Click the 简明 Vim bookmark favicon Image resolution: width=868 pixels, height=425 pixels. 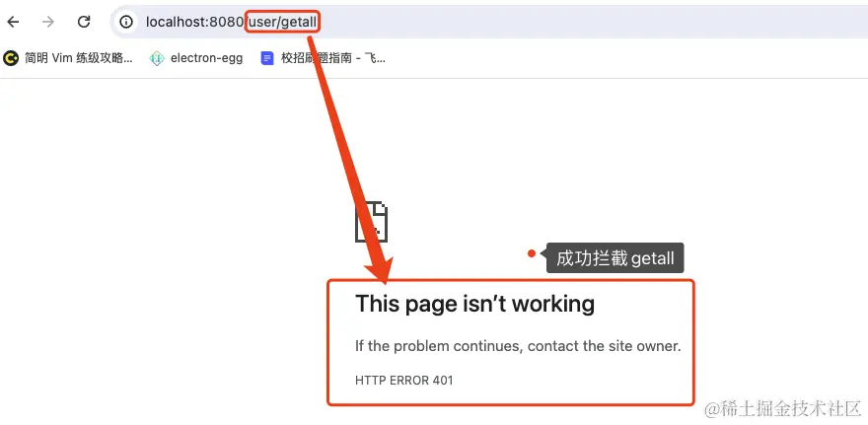(x=11, y=58)
